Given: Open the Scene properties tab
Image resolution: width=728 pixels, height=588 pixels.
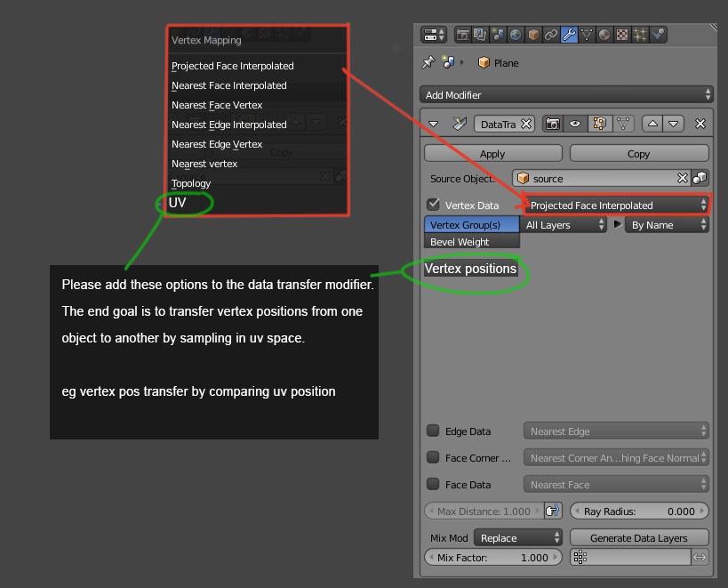Looking at the screenshot, I should (x=498, y=35).
